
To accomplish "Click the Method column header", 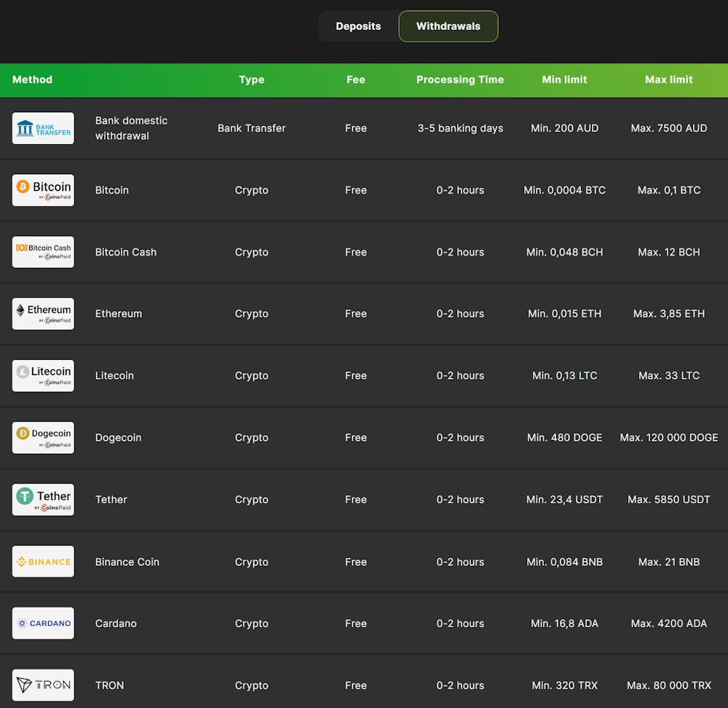I will 33,79.
